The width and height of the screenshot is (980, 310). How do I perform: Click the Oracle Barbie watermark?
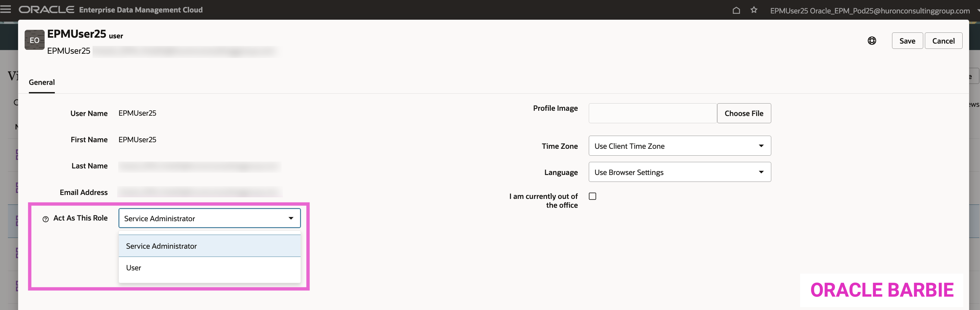coord(881,290)
